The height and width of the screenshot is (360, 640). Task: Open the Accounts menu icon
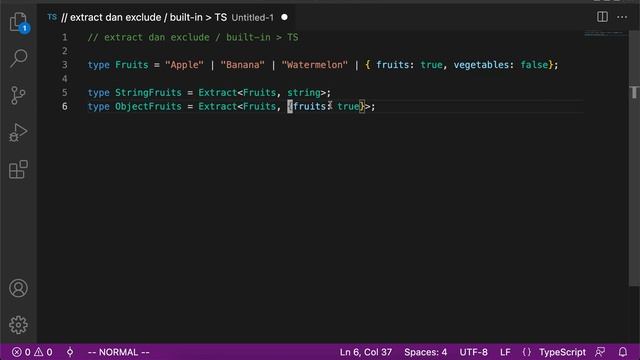pyautogui.click(x=18, y=288)
